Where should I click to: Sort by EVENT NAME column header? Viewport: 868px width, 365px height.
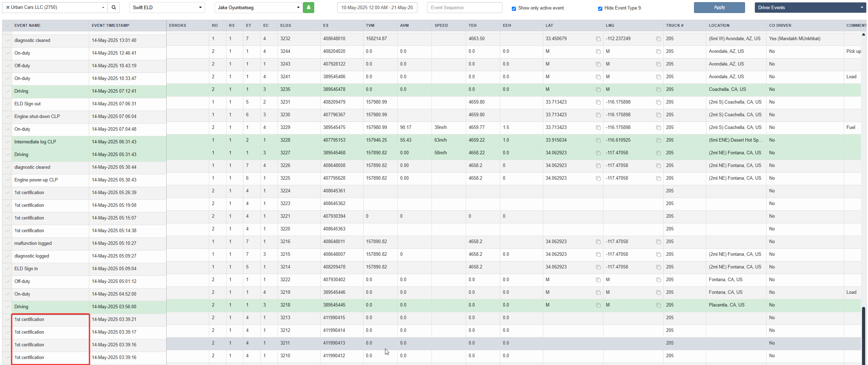point(27,25)
